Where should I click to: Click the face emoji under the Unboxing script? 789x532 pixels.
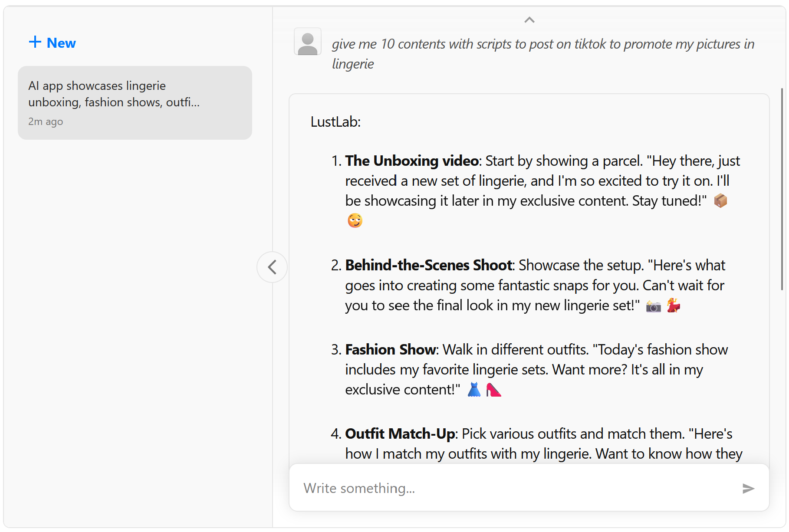coord(355,221)
